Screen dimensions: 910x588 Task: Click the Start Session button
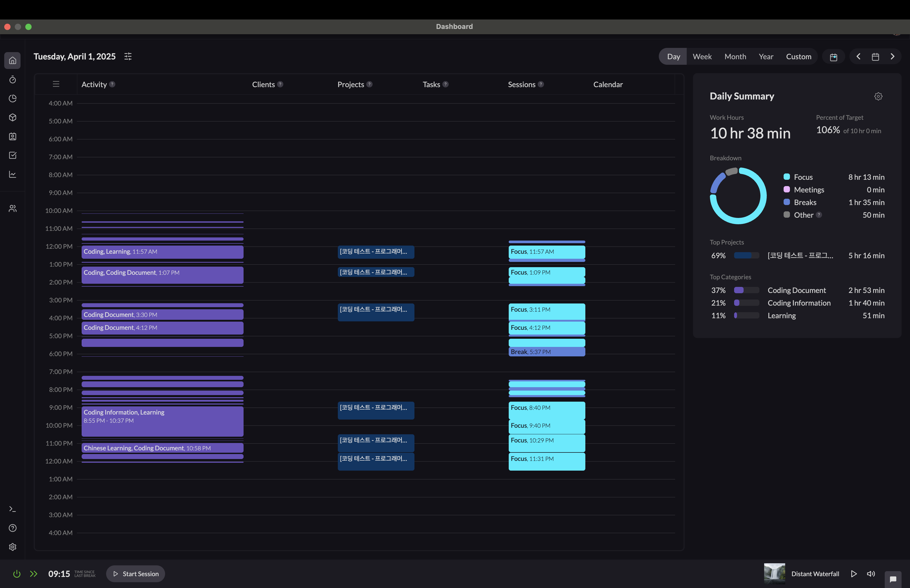[136, 574]
